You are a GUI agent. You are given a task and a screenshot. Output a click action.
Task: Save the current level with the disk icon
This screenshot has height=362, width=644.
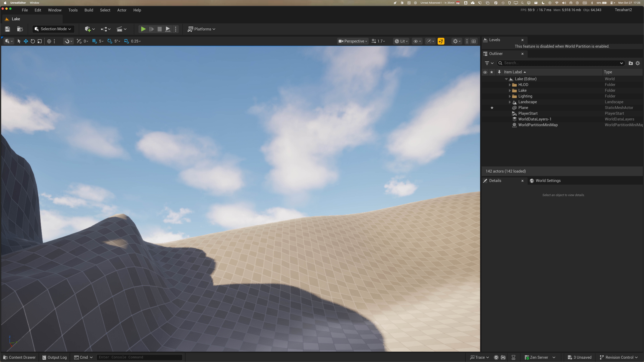point(7,29)
